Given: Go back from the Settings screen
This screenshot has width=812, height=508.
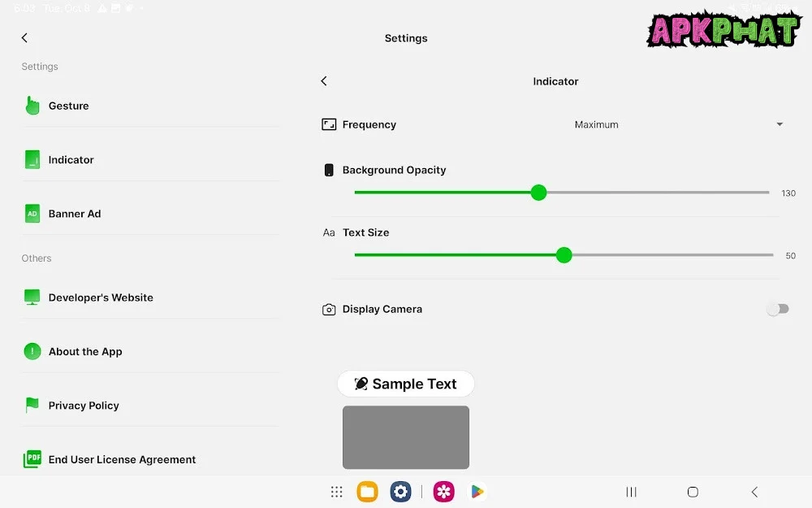Looking at the screenshot, I should point(24,38).
